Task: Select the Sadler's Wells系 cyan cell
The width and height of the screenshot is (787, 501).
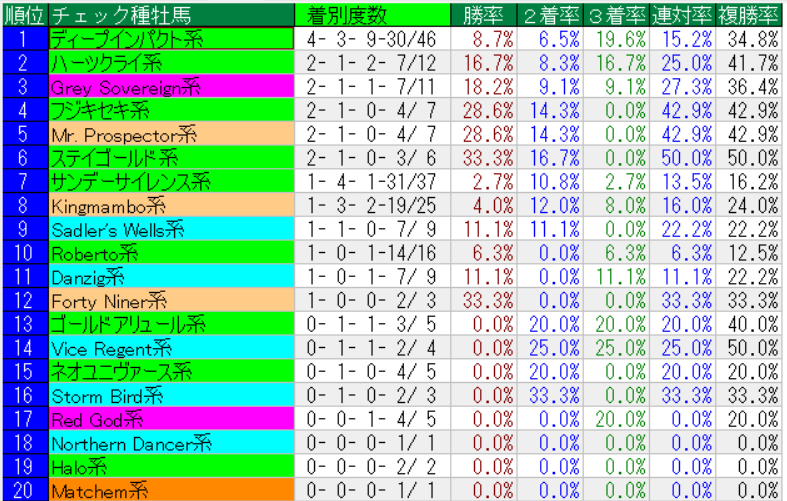Action: (x=171, y=229)
